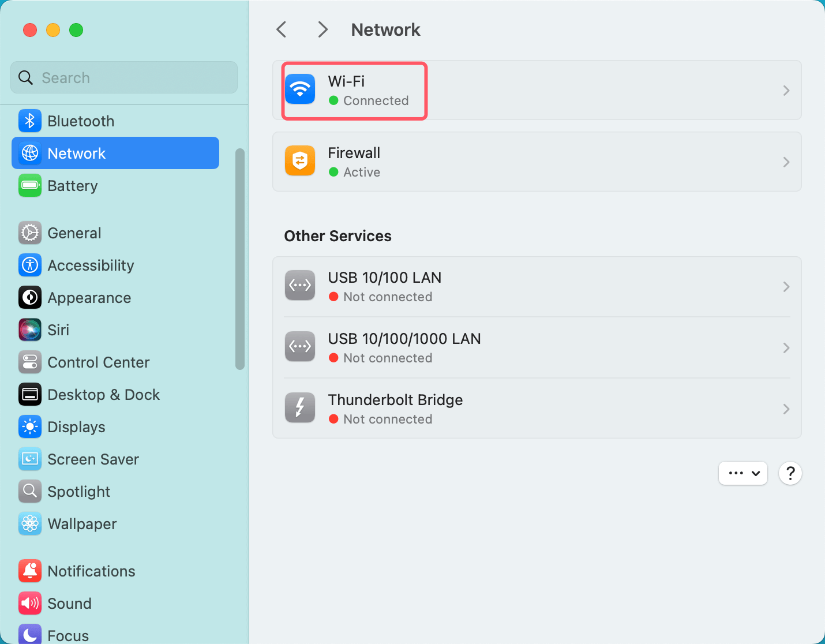825x644 pixels.
Task: Select the Bluetooth icon in sidebar
Action: 29,121
